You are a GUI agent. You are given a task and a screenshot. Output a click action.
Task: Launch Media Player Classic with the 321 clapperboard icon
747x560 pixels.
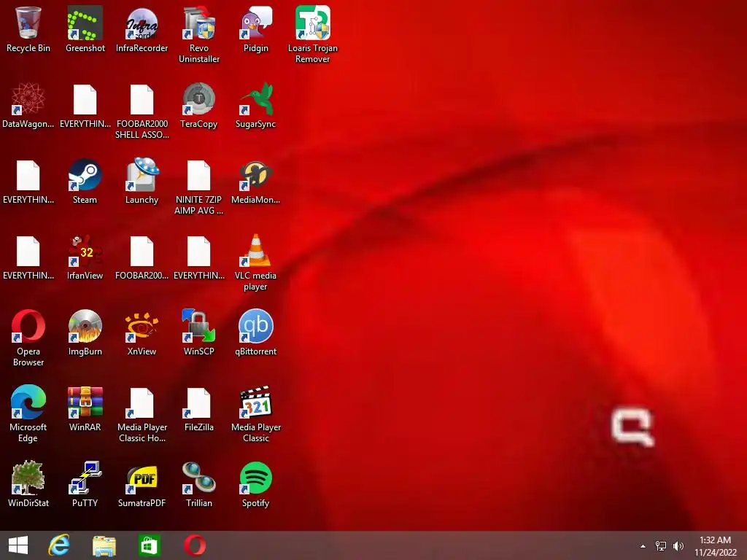pyautogui.click(x=256, y=414)
